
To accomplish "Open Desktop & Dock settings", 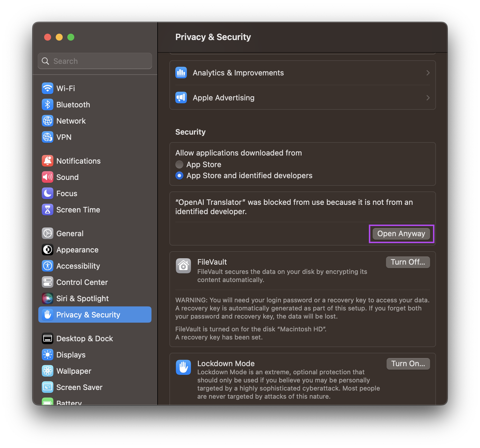I will (x=84, y=339).
